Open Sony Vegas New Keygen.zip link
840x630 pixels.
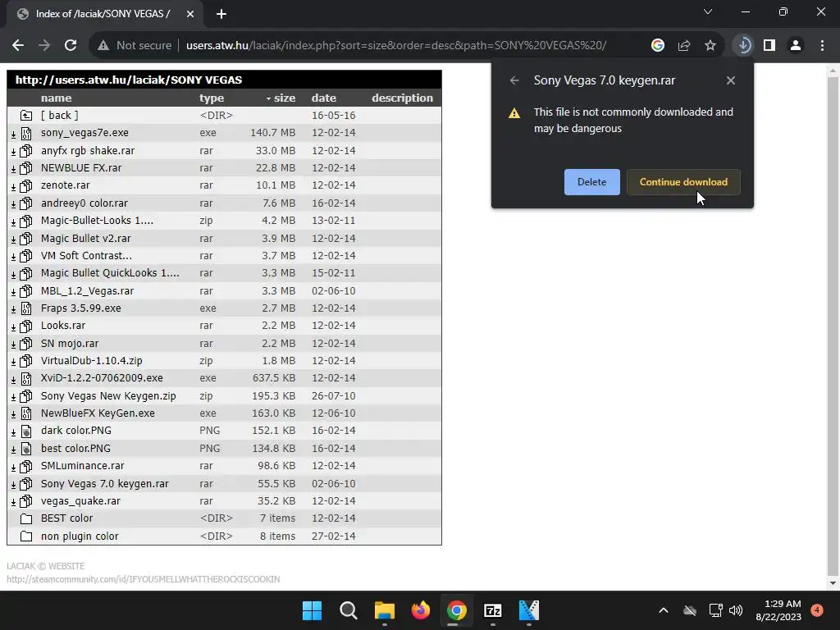pos(108,396)
